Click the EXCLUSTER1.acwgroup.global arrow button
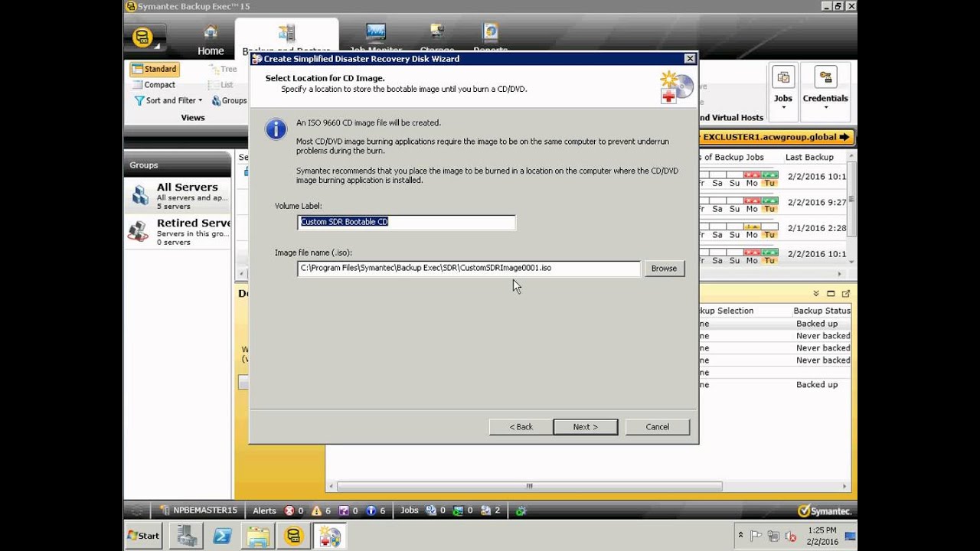980x551 pixels. (x=776, y=137)
